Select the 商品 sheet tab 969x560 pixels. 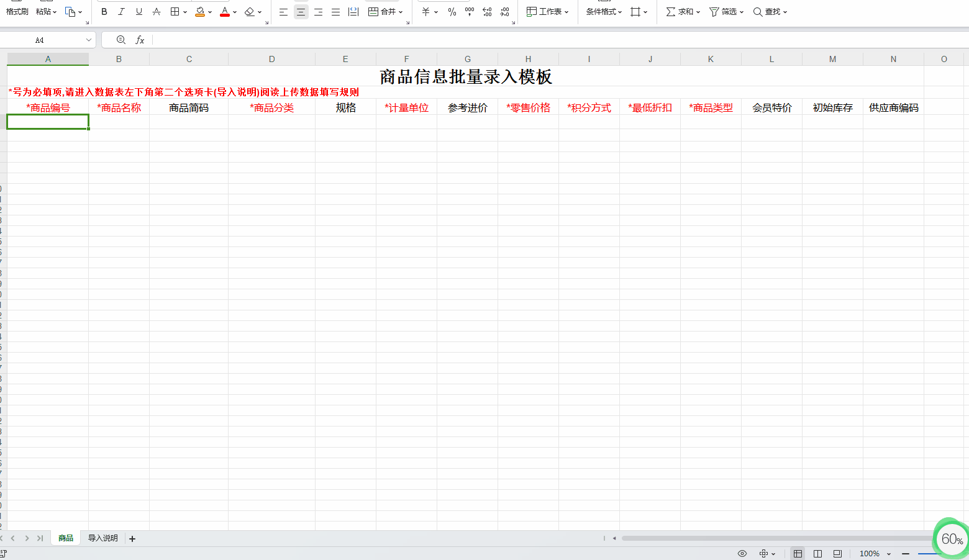click(x=65, y=538)
